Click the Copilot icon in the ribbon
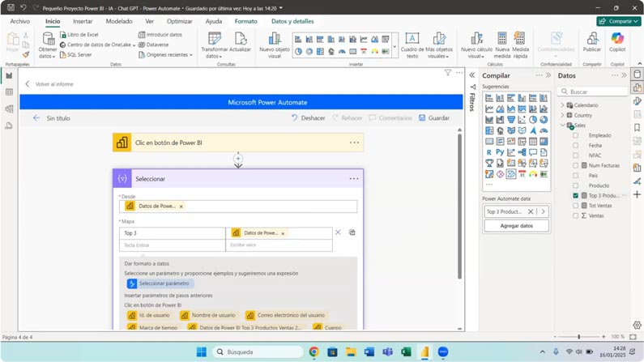The width and height of the screenshot is (644, 362). tap(617, 40)
